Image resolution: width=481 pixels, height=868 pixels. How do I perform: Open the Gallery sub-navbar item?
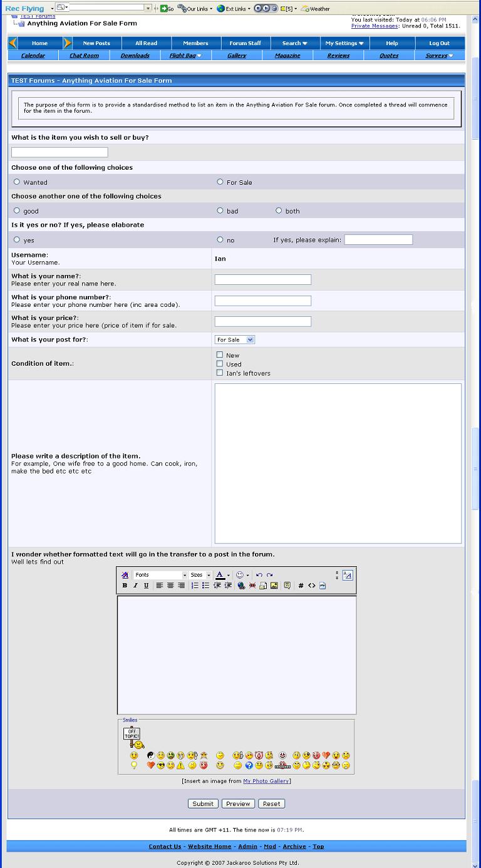237,55
